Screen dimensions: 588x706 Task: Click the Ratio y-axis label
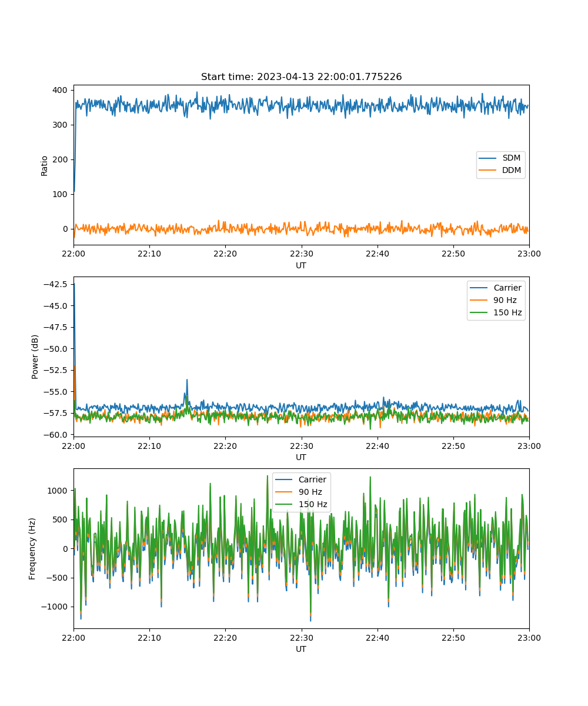[45, 165]
